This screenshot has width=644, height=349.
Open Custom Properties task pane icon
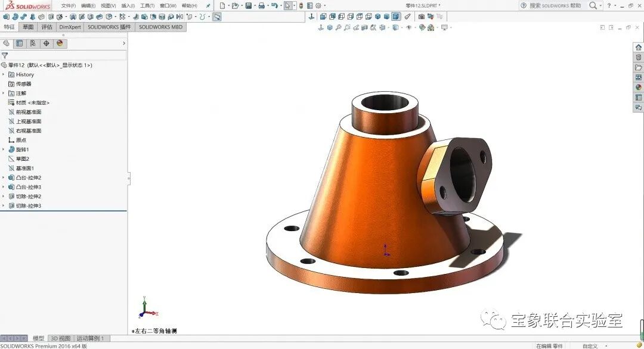638,97
